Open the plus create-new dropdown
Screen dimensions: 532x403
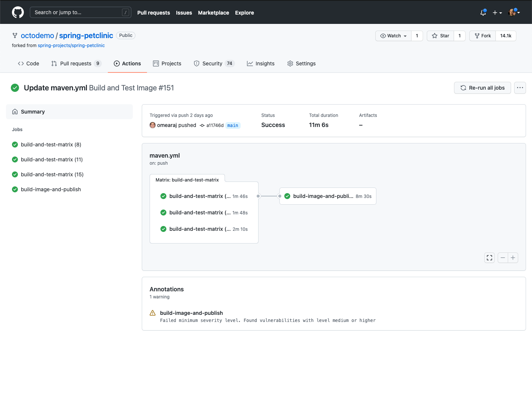[497, 13]
